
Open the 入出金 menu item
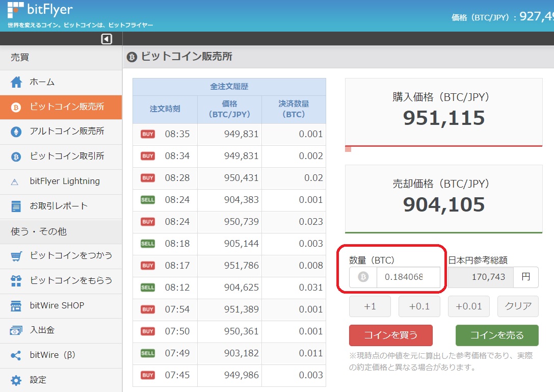pos(61,331)
